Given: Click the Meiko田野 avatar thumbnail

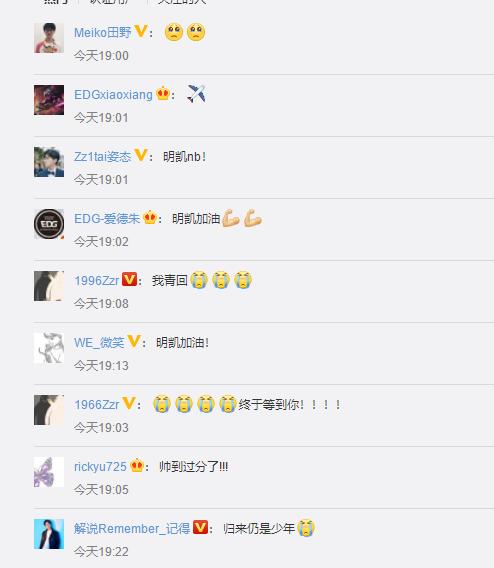Looking at the screenshot, I should (x=49, y=38).
